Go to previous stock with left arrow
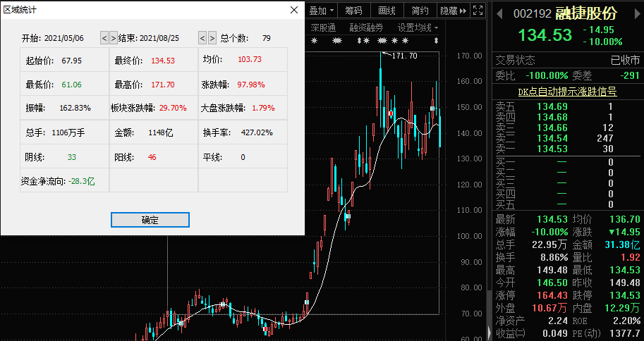This screenshot has height=341, width=644. (499, 14)
